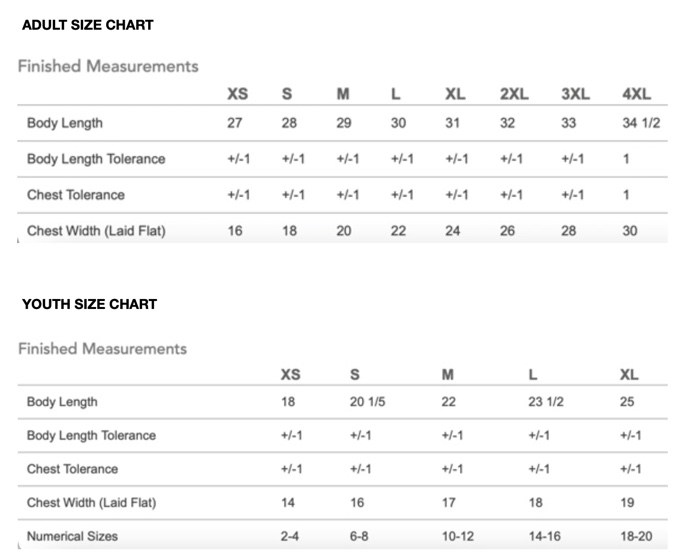Click youth L body length 23 1/2

pos(546,402)
